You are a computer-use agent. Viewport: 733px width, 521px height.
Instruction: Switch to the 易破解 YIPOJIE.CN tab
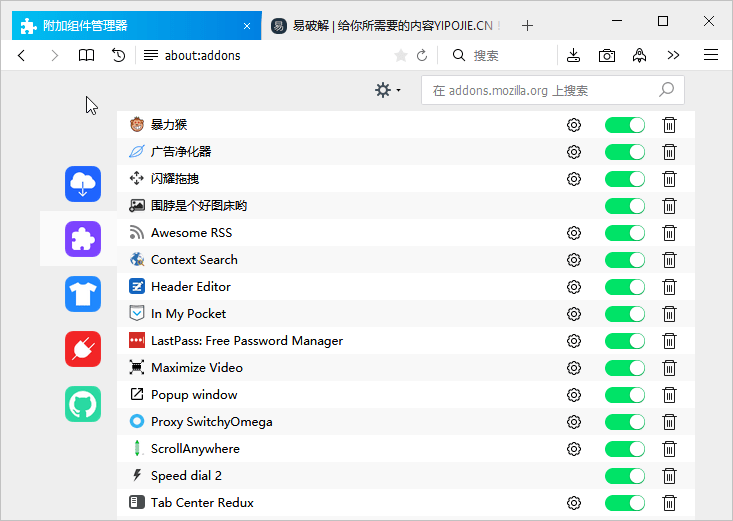(x=387, y=26)
